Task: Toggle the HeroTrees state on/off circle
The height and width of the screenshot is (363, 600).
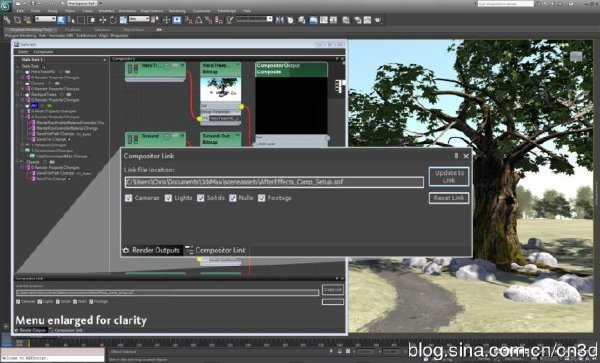Action: tap(60, 72)
